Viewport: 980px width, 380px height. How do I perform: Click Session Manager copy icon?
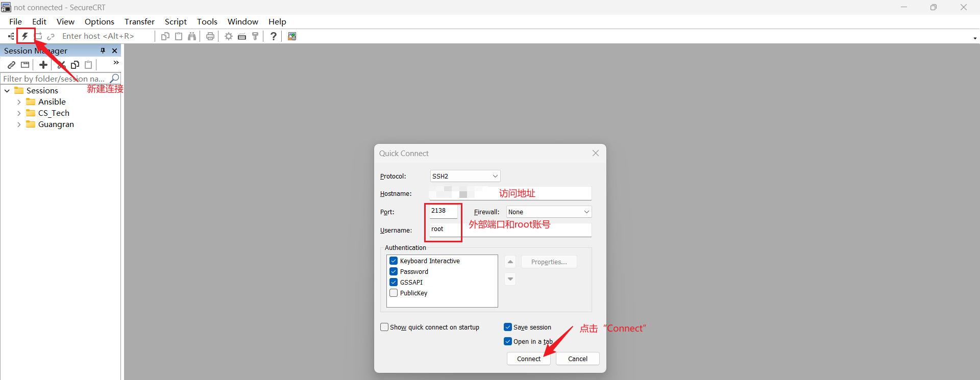[x=75, y=65]
